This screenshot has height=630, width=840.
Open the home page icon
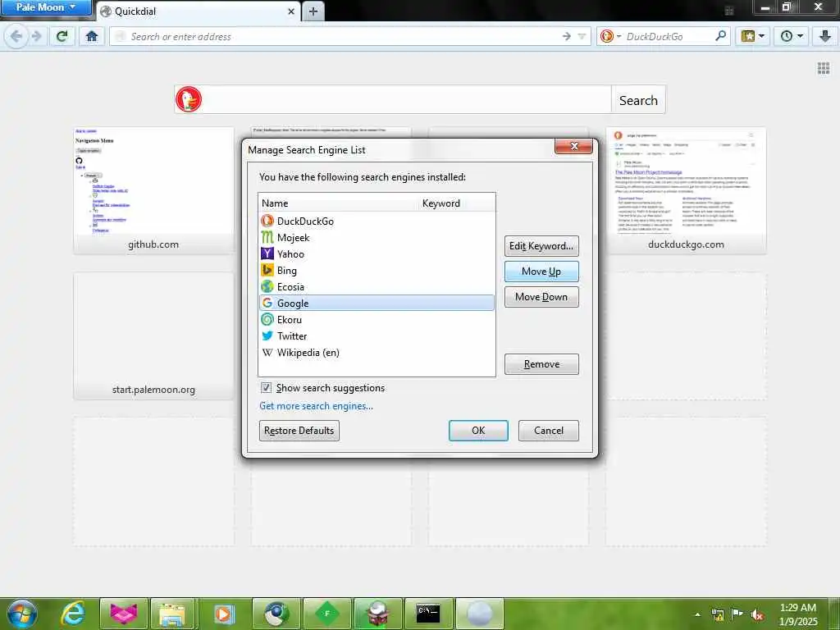[92, 36]
